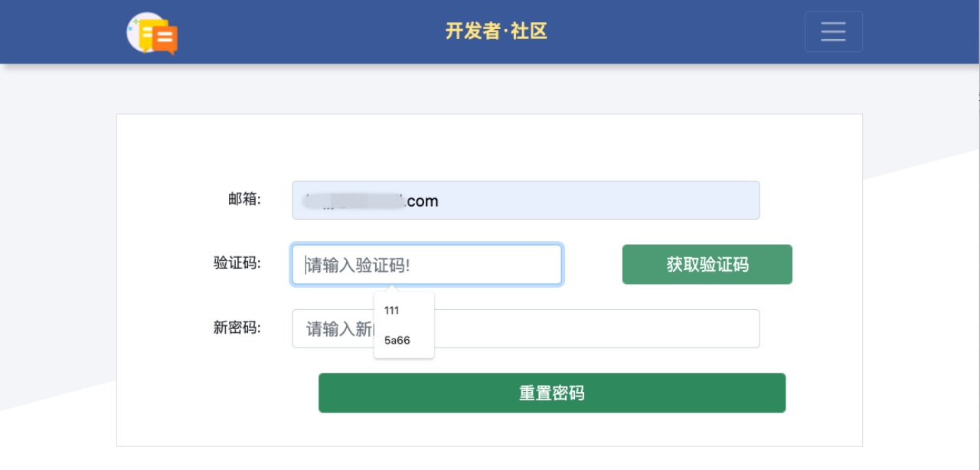This screenshot has height=470, width=980.
Task: Click the 邮箱: field label
Action: [244, 199]
